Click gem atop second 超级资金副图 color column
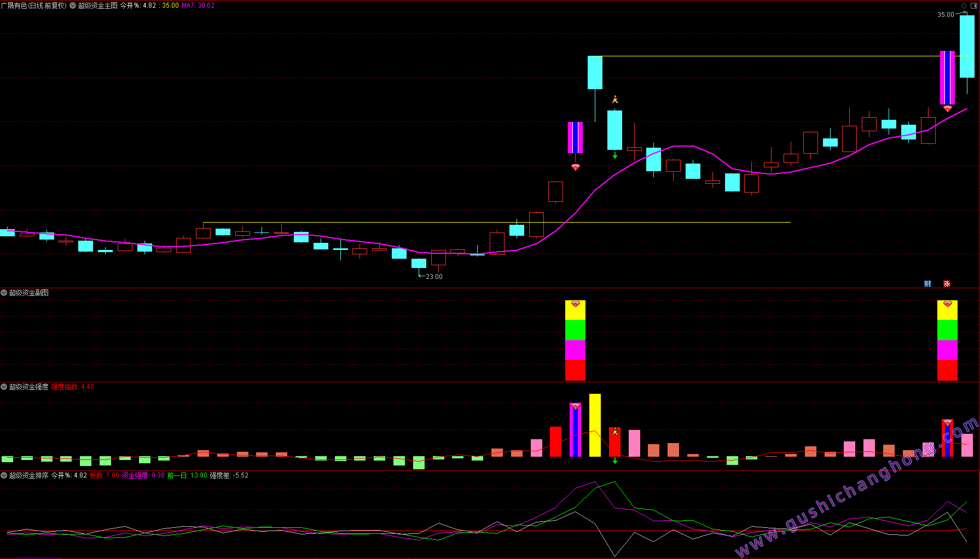This screenshot has height=559, width=980. coord(947,304)
